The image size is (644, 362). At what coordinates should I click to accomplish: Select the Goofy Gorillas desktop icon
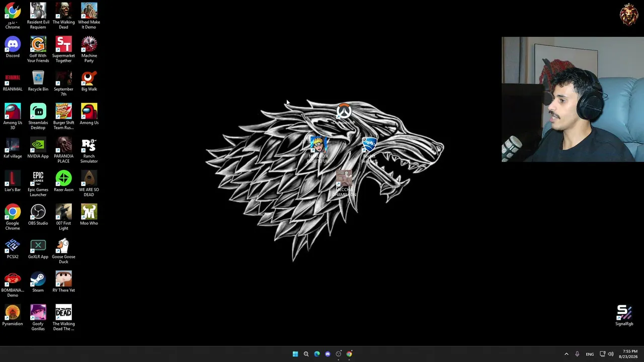[x=38, y=318]
